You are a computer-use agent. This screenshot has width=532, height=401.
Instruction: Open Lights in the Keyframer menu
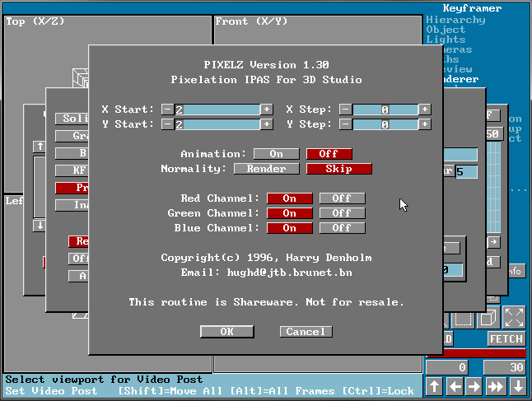446,40
